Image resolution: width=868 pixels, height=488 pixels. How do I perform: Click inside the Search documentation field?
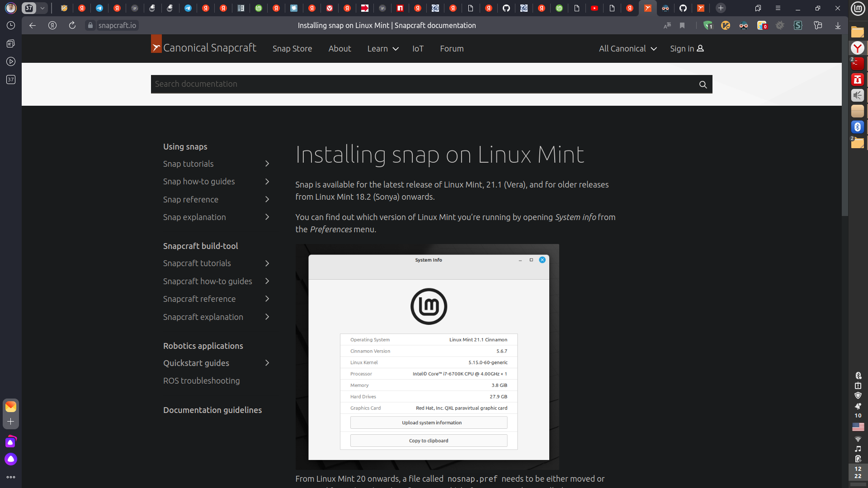[407, 84]
